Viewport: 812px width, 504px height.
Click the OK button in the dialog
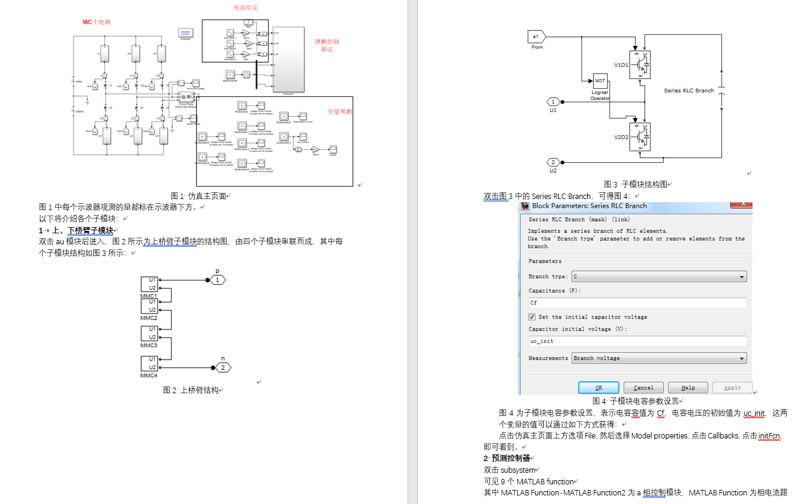(x=598, y=387)
